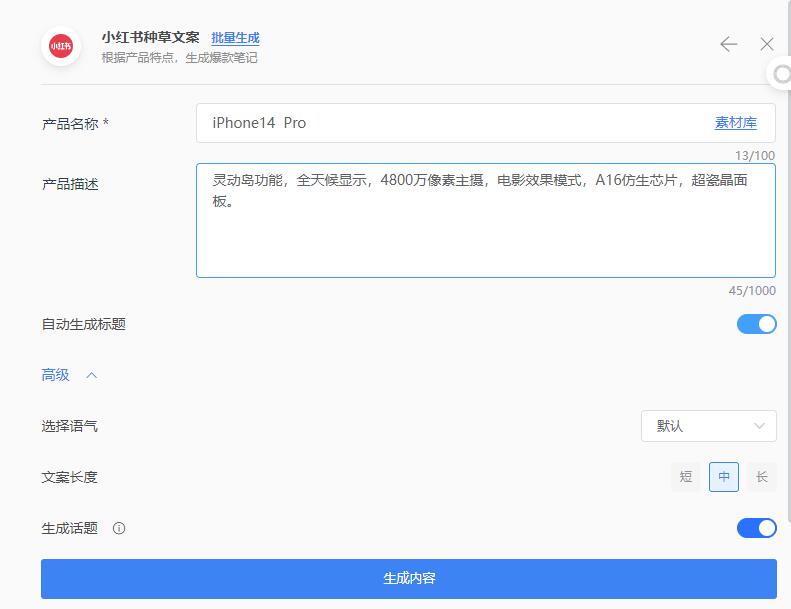Toggle the 自动生成标题 switch
The height and width of the screenshot is (609, 791).
pyautogui.click(x=756, y=324)
